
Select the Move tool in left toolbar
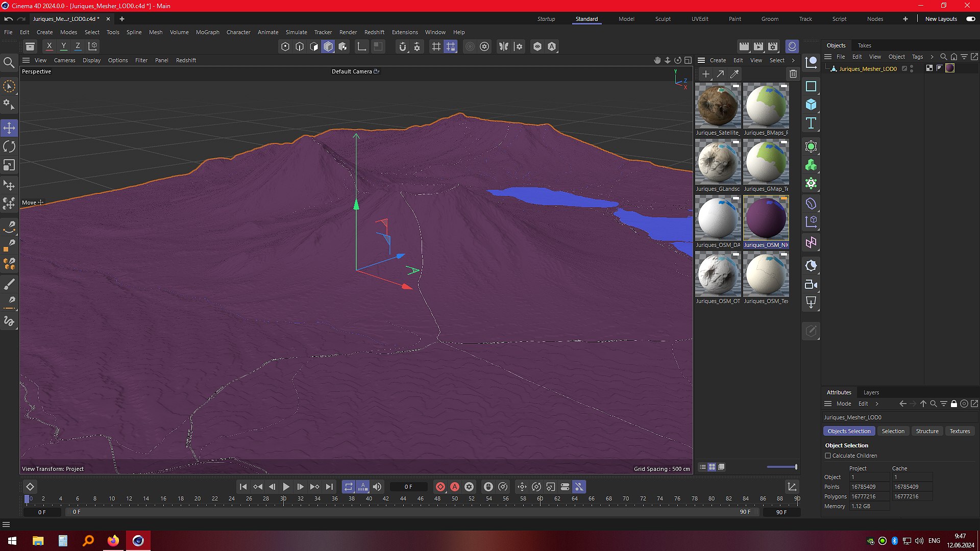click(x=9, y=128)
